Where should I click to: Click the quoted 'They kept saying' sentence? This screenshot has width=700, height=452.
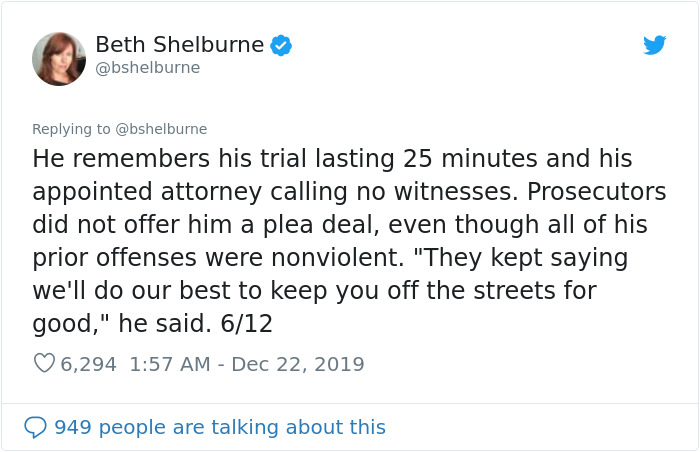tap(521, 258)
